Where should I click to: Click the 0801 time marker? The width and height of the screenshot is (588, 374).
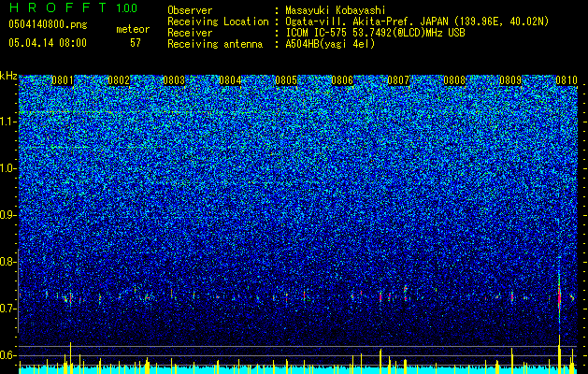pyautogui.click(x=63, y=80)
